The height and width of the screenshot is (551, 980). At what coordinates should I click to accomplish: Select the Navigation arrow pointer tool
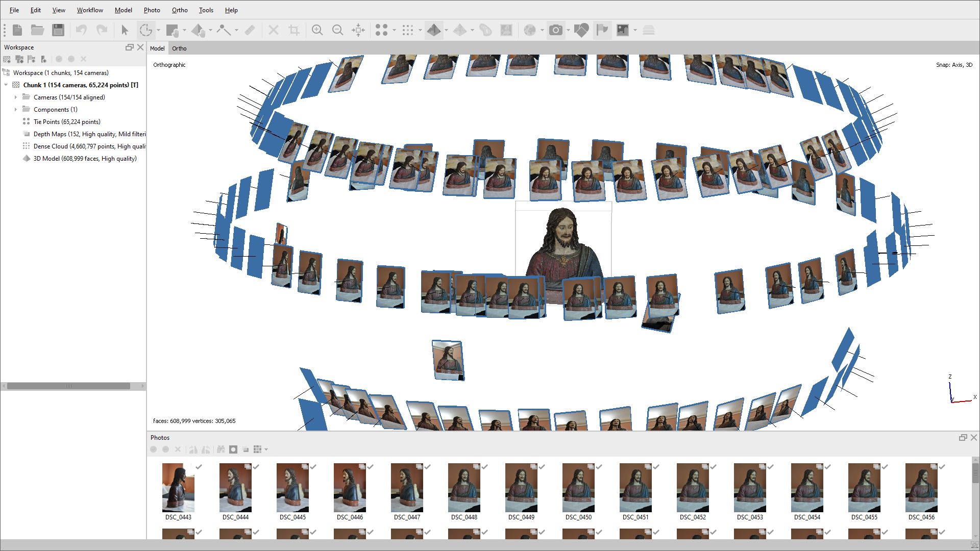[125, 30]
